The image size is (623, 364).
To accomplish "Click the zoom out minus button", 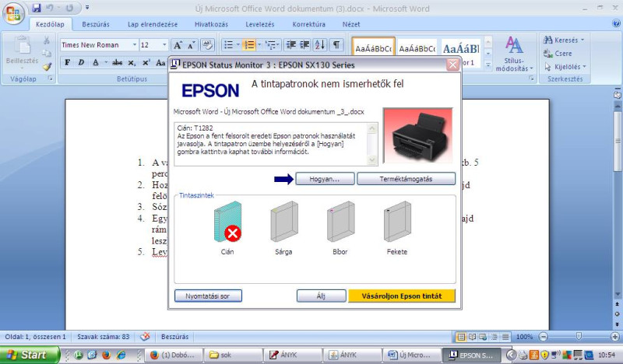I will [543, 337].
